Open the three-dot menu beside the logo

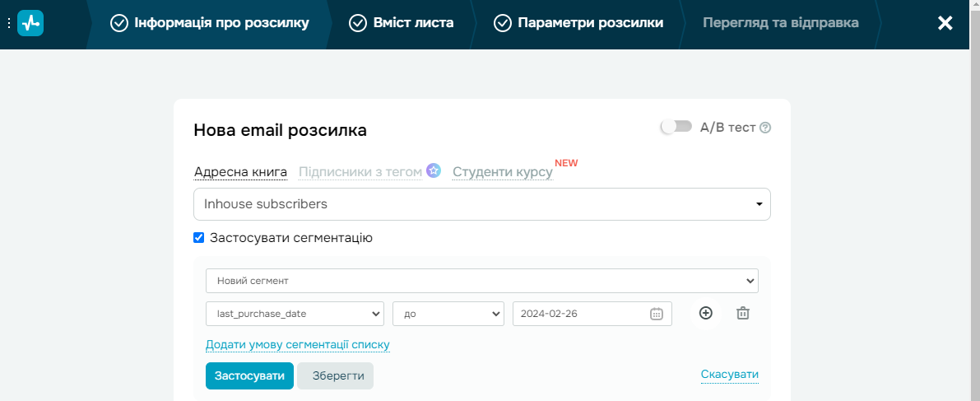(x=9, y=23)
